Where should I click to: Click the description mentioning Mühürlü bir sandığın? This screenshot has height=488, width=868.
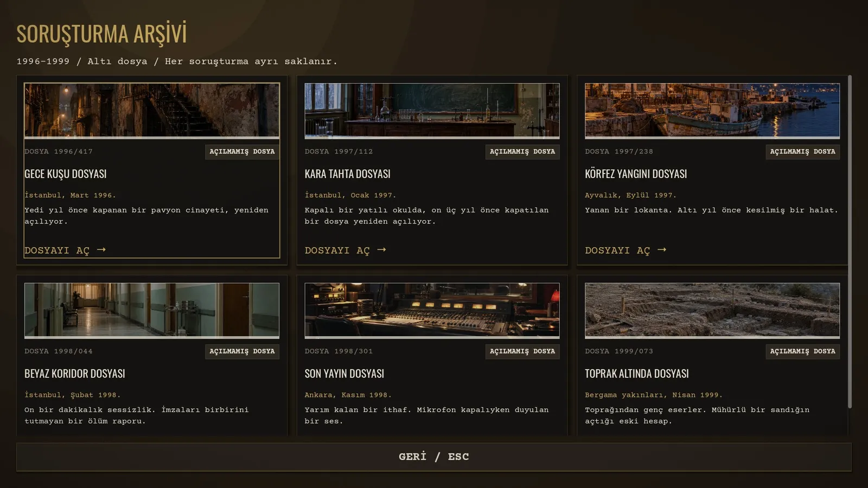697,415
